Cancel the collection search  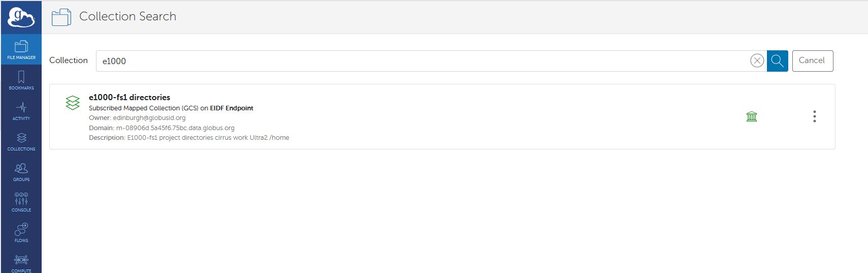click(x=812, y=61)
